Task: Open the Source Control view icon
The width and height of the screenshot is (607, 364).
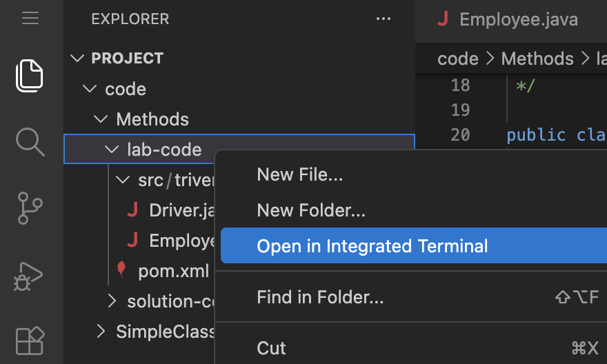Action: [x=30, y=208]
